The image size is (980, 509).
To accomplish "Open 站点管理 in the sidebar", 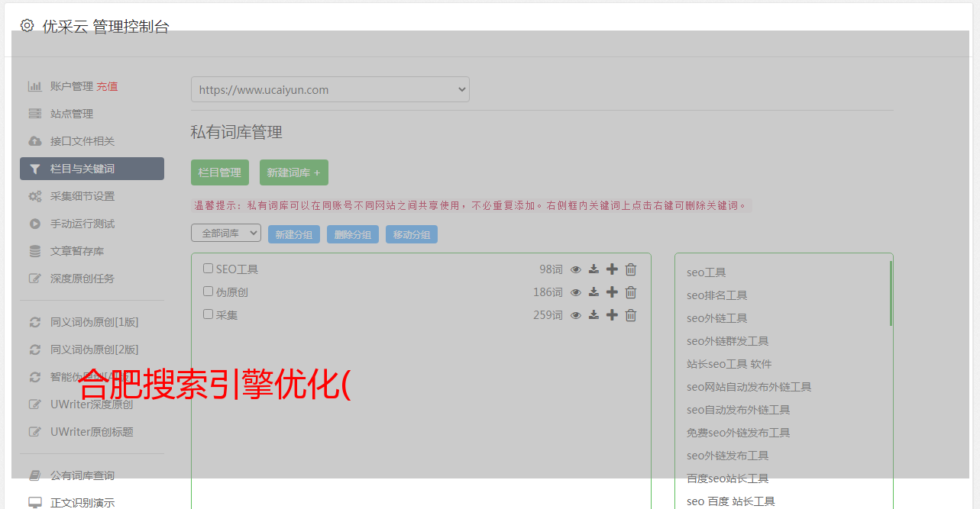I will click(x=72, y=114).
